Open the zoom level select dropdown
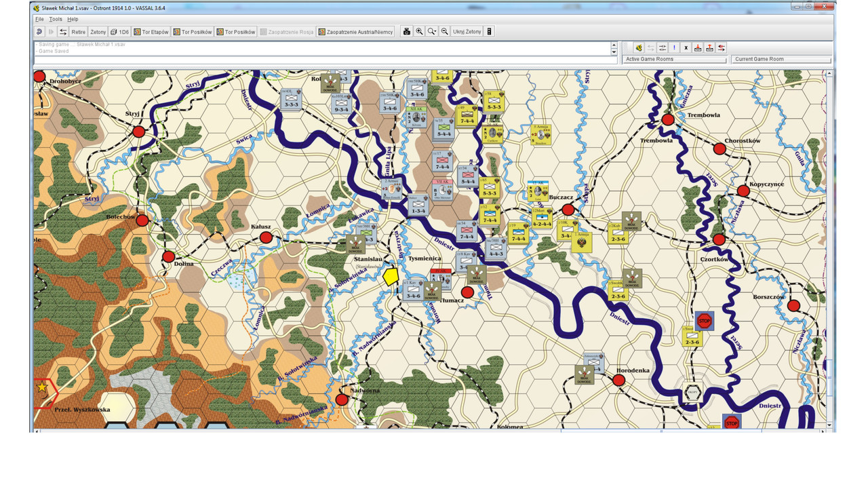This screenshot has width=868, height=487. (432, 32)
